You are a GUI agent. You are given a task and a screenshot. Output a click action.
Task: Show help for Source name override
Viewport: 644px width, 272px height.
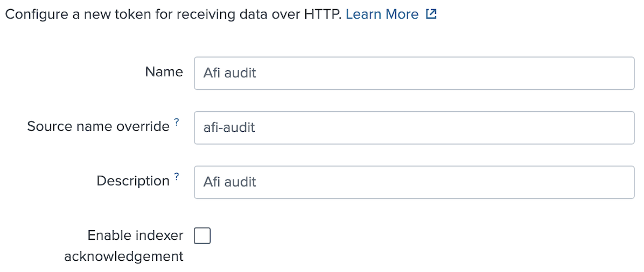tap(176, 122)
